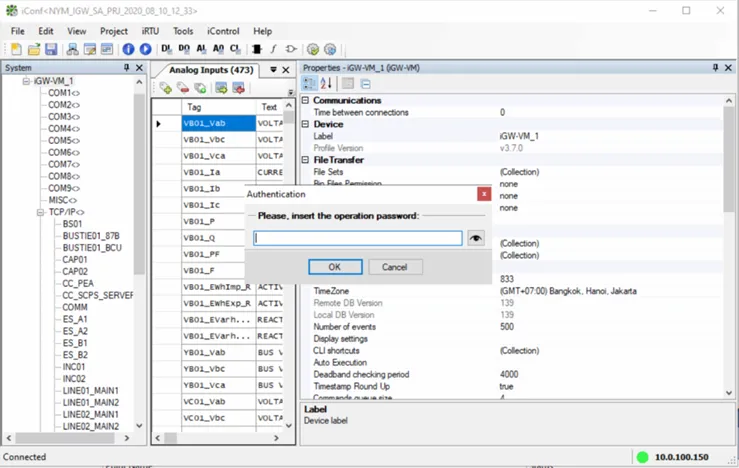The height and width of the screenshot is (468, 739).
Task: Open the iControl menu
Action: tap(223, 31)
